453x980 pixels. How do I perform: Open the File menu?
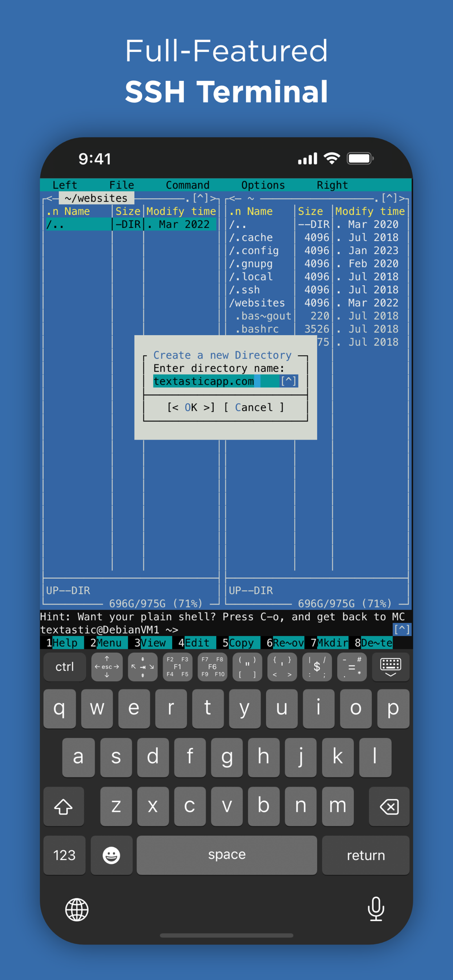(122, 185)
